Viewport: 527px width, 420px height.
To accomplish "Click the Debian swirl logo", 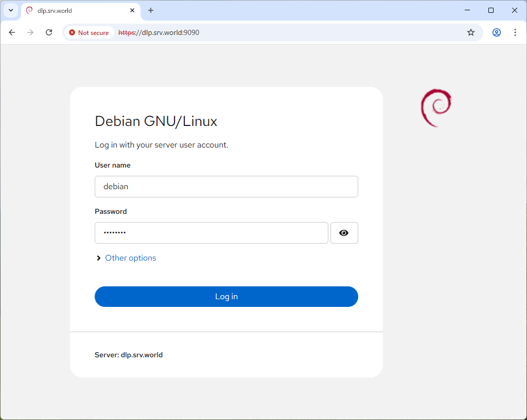I will [436, 107].
